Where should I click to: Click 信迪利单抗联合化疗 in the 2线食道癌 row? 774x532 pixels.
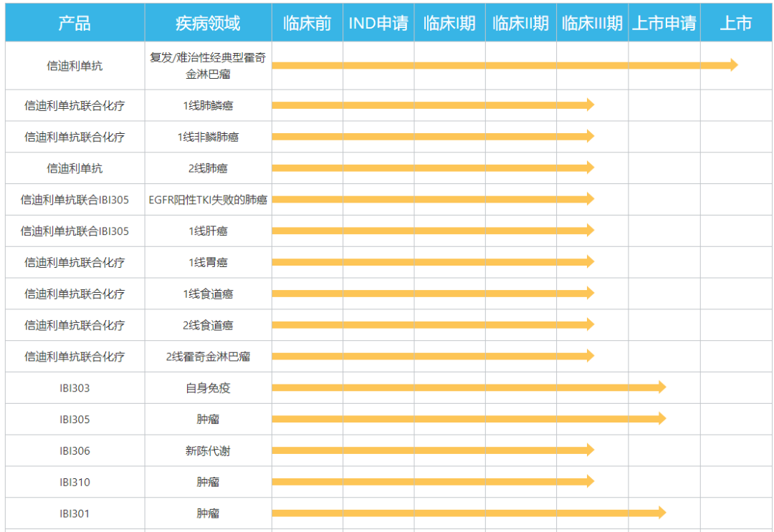point(75,325)
